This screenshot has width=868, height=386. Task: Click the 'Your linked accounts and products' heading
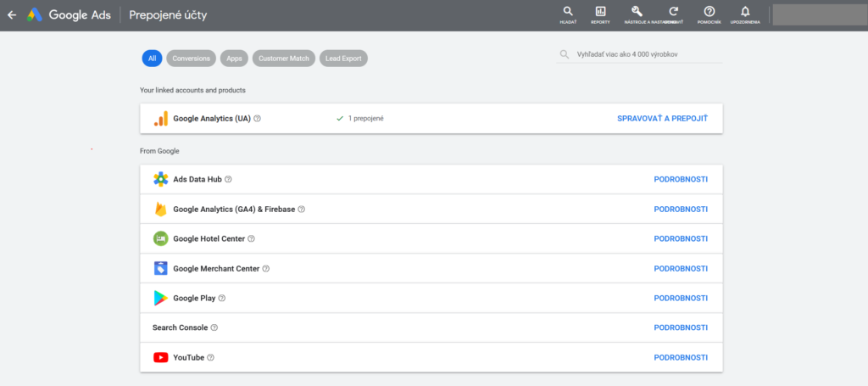coord(192,90)
